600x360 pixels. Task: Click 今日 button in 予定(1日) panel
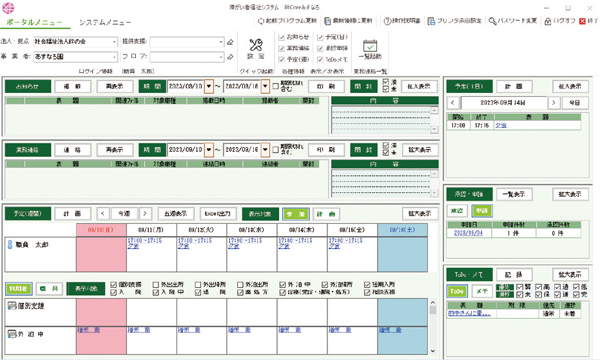click(x=575, y=103)
